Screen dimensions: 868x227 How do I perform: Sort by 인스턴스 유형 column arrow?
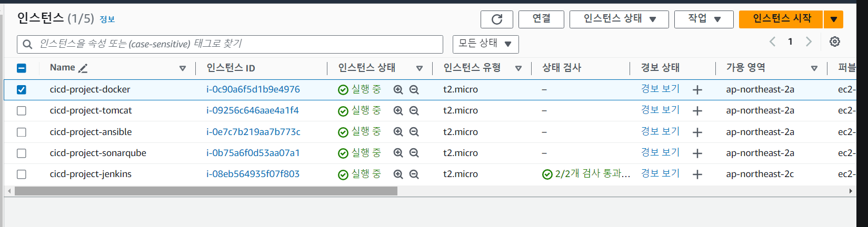518,68
